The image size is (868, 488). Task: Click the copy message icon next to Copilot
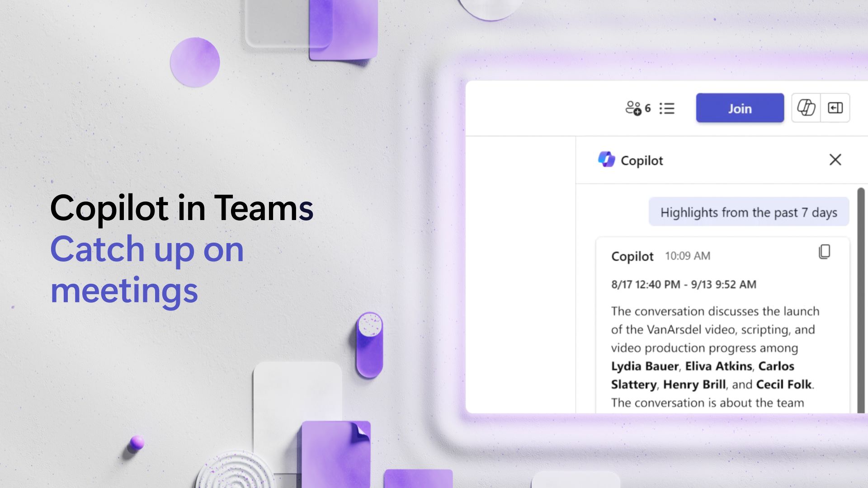coord(826,251)
